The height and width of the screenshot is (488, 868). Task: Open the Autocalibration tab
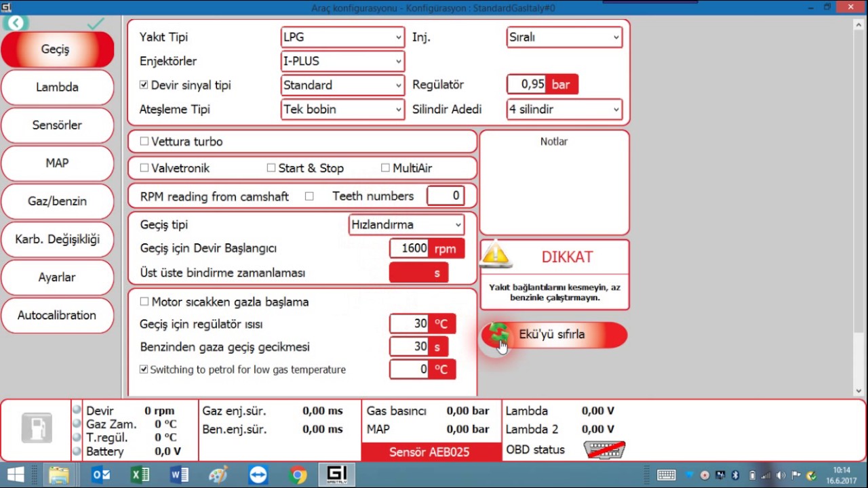[57, 315]
